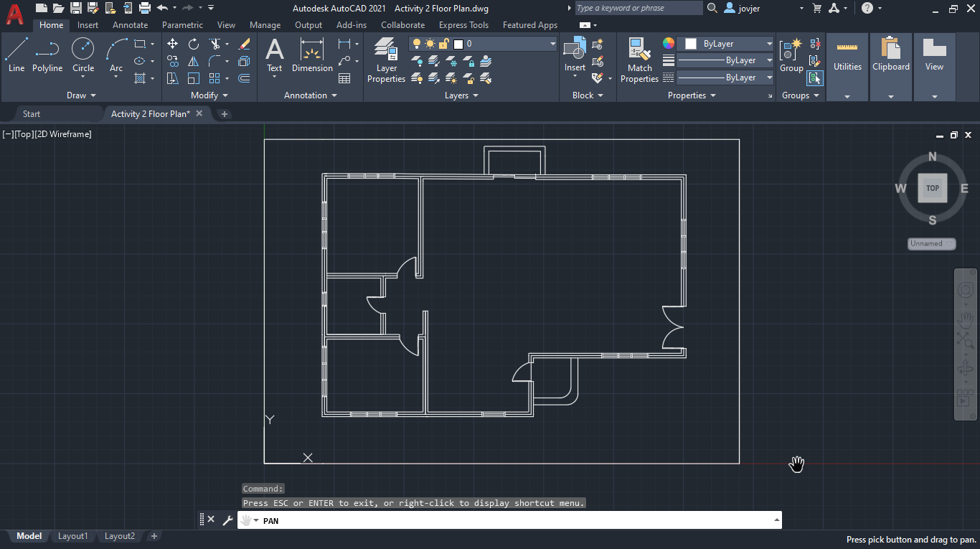The image size is (980, 549).
Task: Open the View panel button
Action: [934, 67]
